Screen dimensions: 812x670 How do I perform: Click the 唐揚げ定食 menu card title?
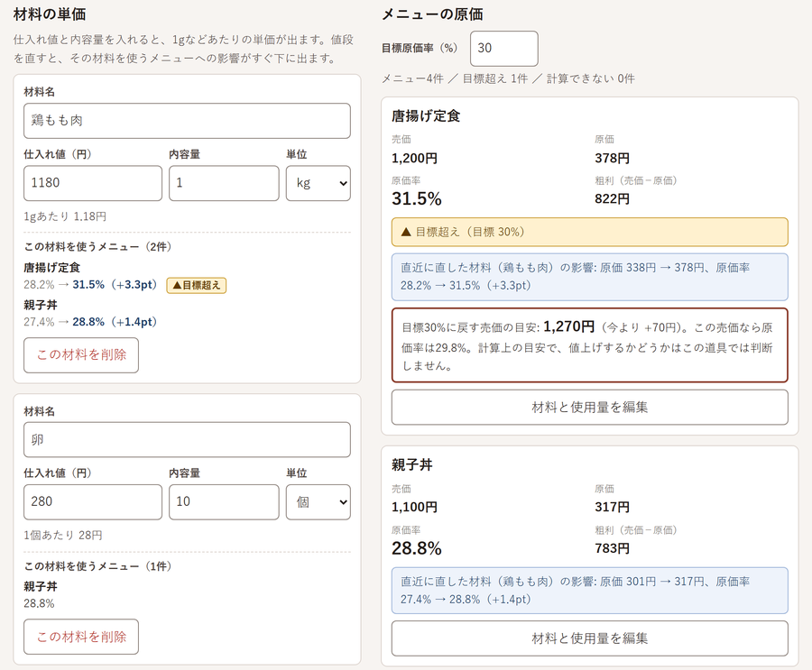(x=426, y=116)
